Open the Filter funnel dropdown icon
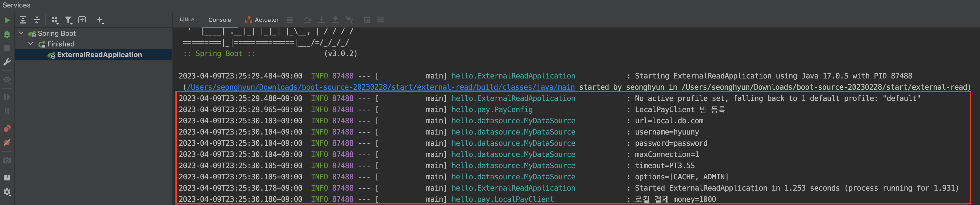Image resolution: width=980 pixels, height=205 pixels. coord(69,20)
